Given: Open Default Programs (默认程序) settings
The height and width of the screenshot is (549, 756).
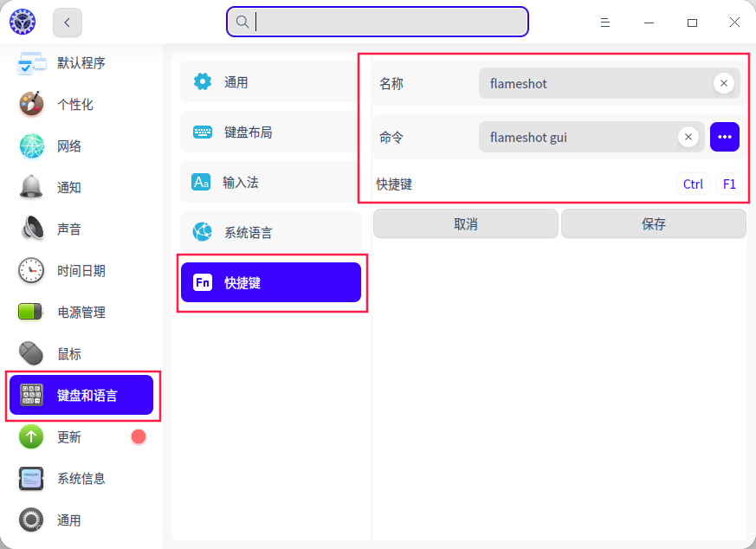Looking at the screenshot, I should pyautogui.click(x=81, y=63).
